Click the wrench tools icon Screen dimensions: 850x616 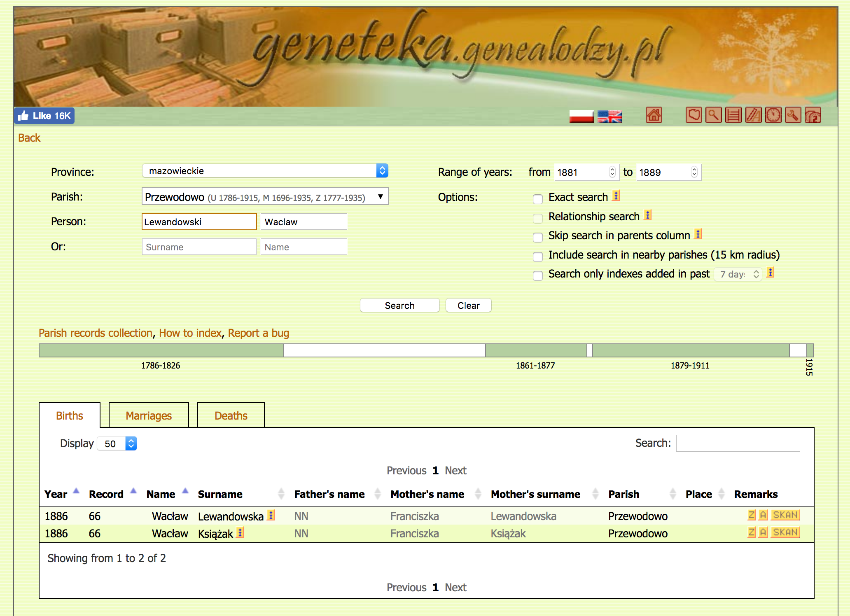(x=793, y=115)
